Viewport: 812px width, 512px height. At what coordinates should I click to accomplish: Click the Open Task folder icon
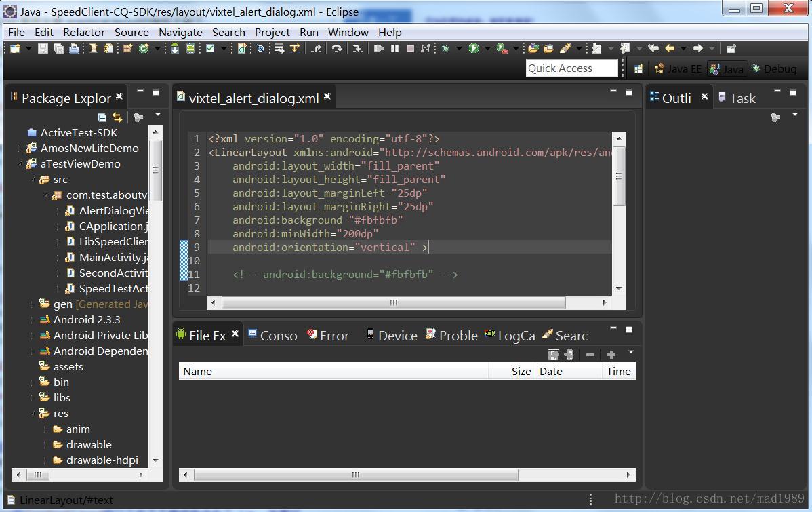tap(548, 48)
